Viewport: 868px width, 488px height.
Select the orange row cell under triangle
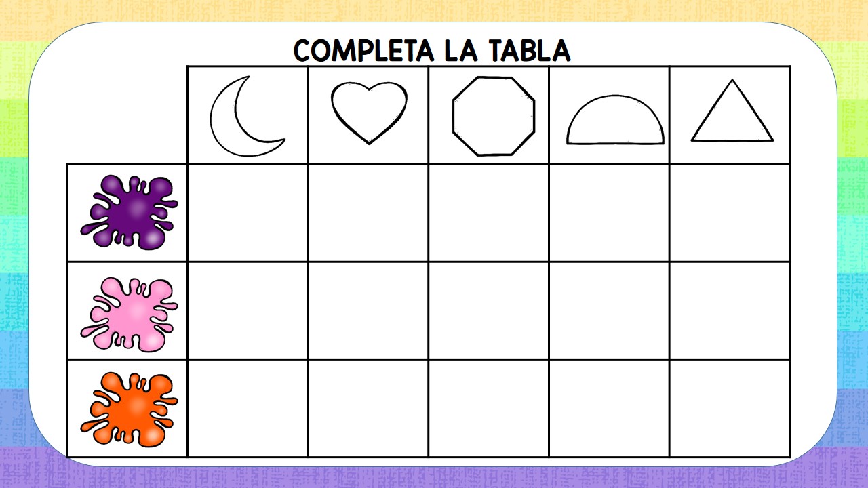pyautogui.click(x=730, y=408)
